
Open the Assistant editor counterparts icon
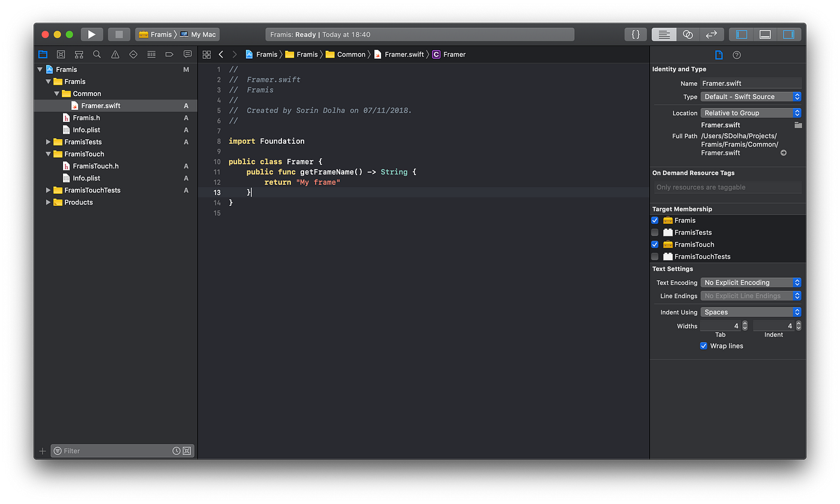[688, 34]
